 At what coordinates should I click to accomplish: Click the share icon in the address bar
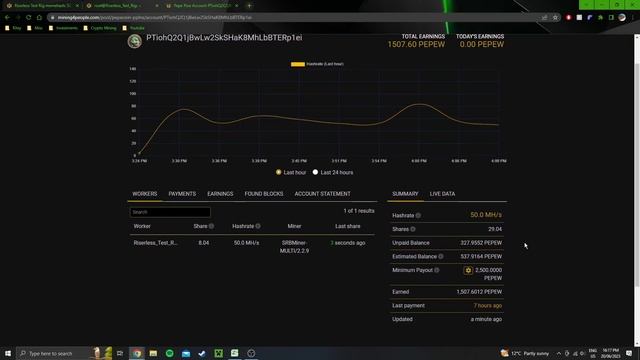[x=544, y=18]
